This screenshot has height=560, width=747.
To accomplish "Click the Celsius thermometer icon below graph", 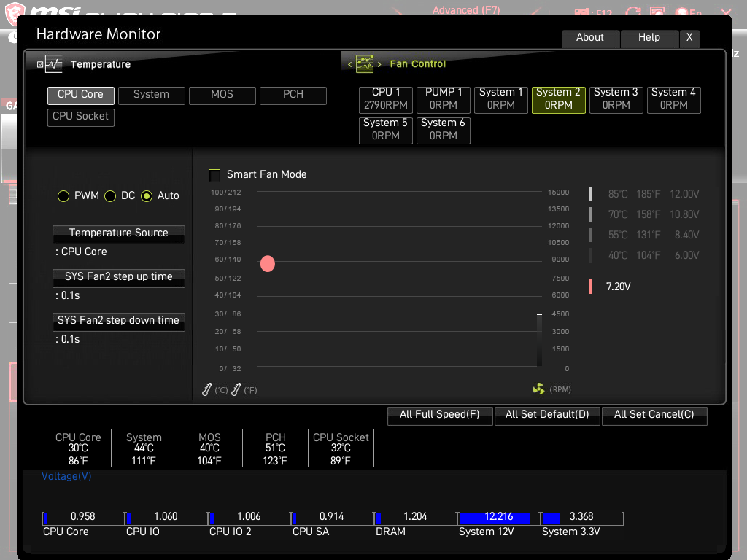I will [x=206, y=389].
